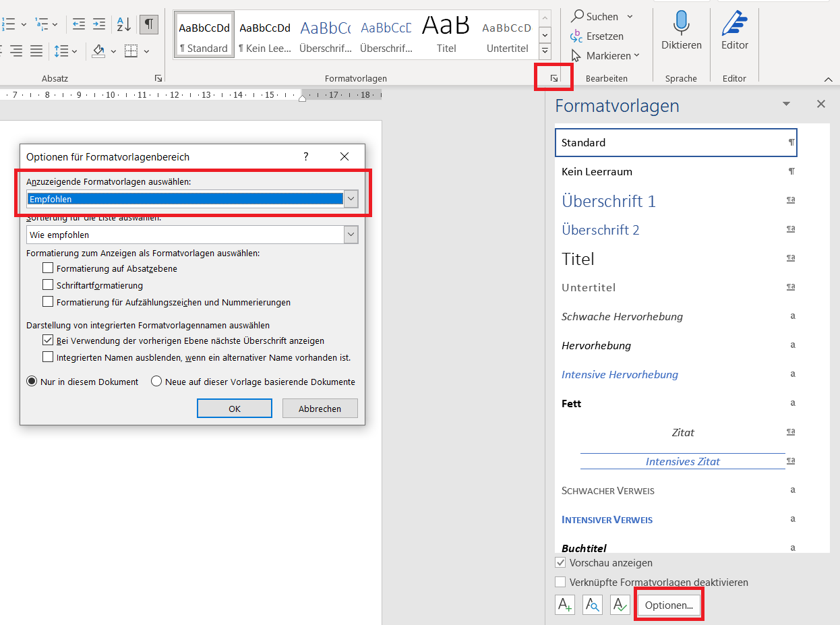Confirm dialog with OK

tap(235, 409)
